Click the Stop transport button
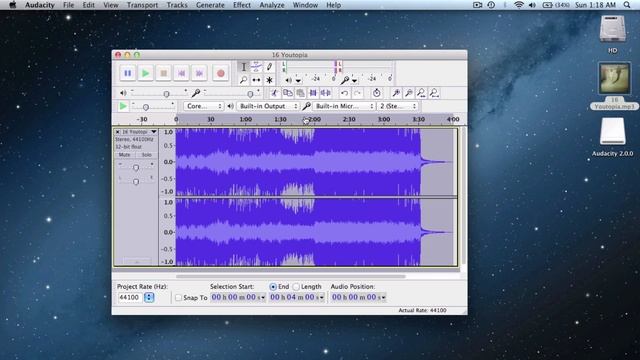The height and width of the screenshot is (360, 640). (164, 73)
